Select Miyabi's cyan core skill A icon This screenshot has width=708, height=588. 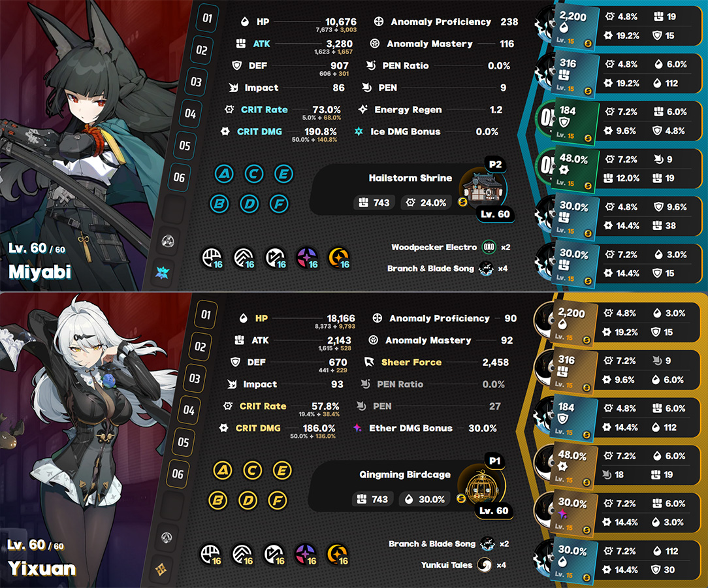(224, 174)
